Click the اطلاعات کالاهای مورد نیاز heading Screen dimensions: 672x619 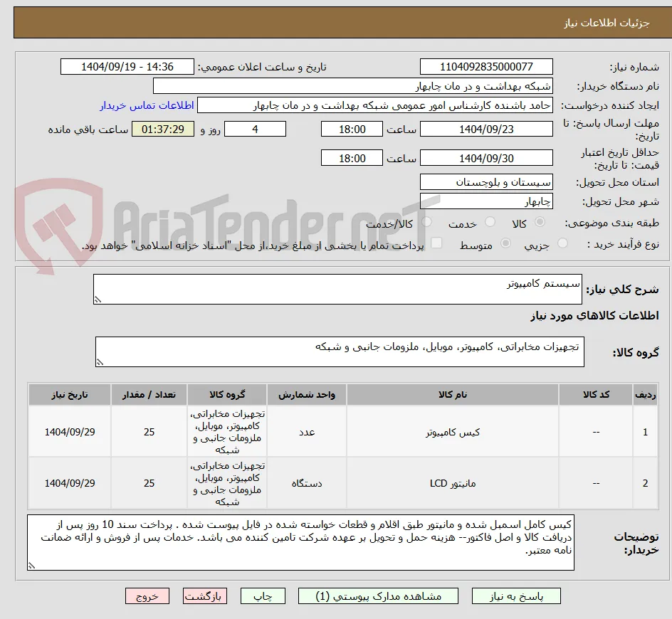(595, 316)
